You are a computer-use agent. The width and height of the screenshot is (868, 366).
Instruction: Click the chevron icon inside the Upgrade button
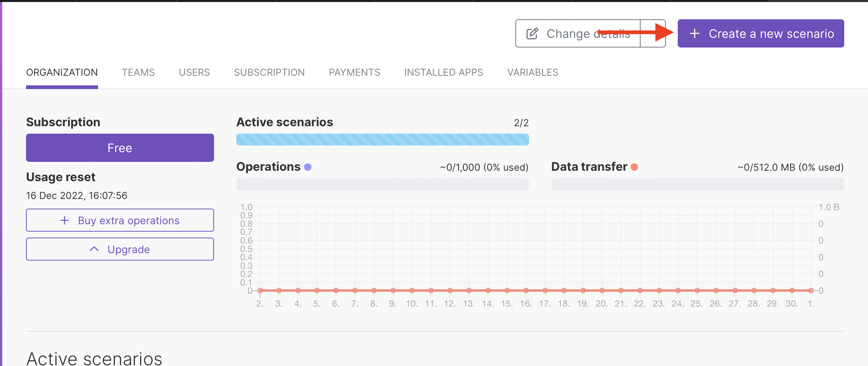94,249
